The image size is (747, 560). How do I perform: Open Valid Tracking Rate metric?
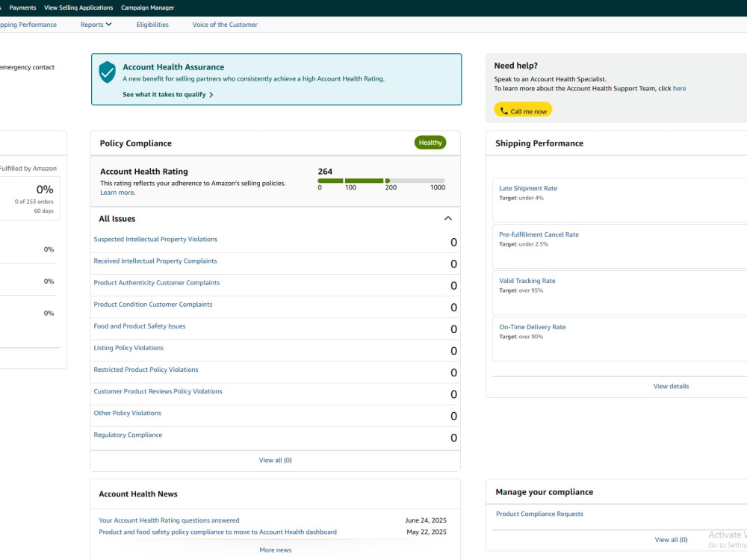pyautogui.click(x=527, y=281)
